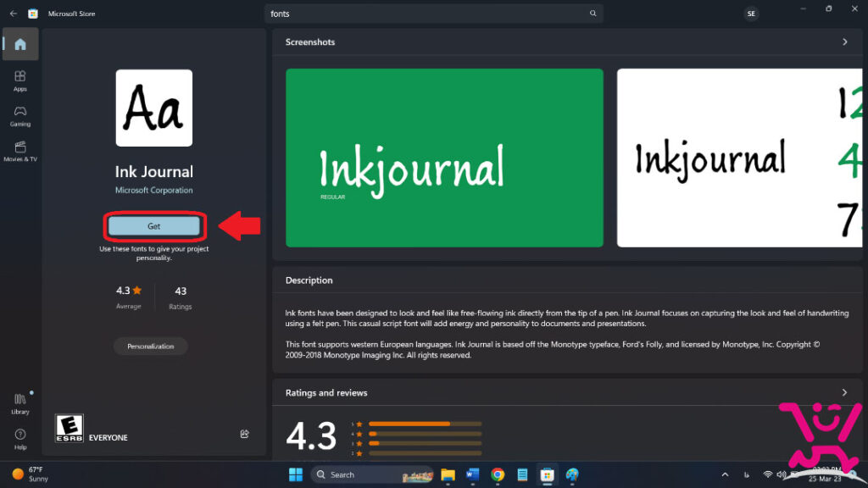Viewport: 868px width, 488px height.
Task: Go back using the back arrow
Action: [14, 14]
